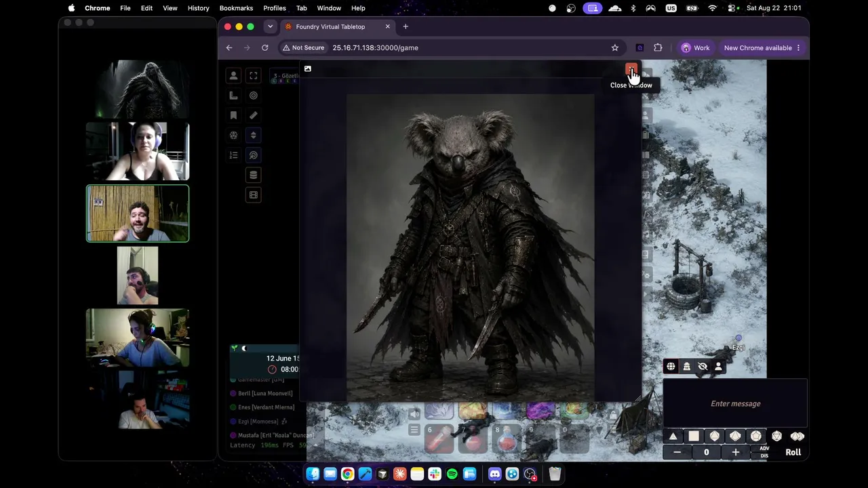
Task: Add a d4 triangle die to roll
Action: (673, 436)
